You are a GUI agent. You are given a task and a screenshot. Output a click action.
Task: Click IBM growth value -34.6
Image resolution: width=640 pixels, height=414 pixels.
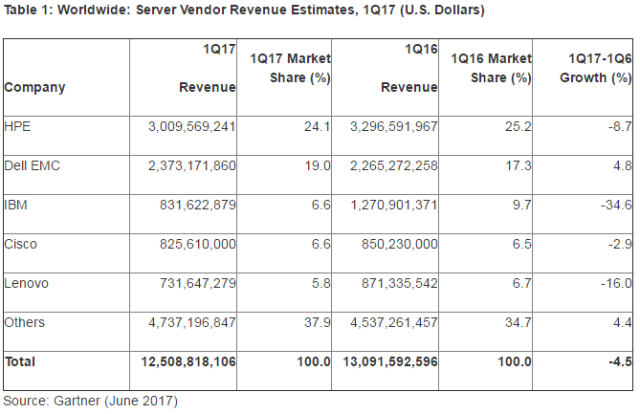coord(616,205)
